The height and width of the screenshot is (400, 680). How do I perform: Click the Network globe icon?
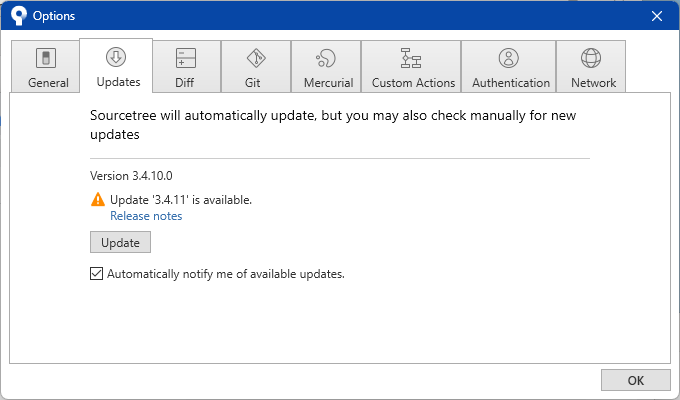pos(591,58)
